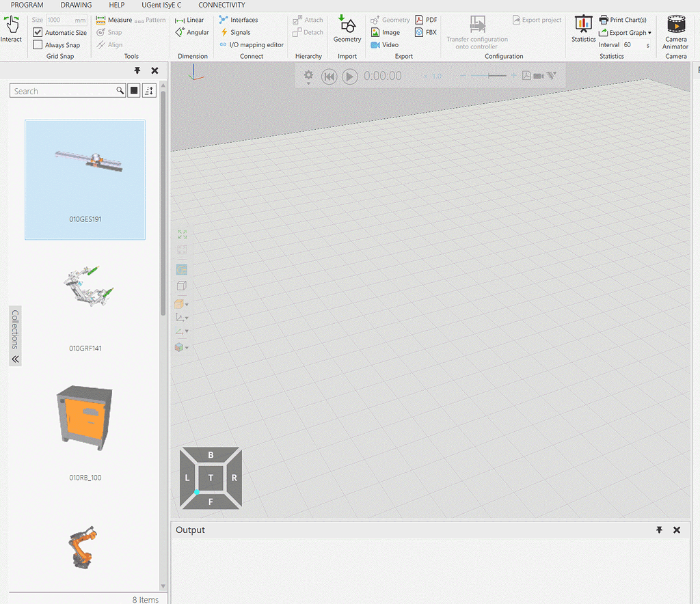Click the search magnifier icon

(x=120, y=91)
